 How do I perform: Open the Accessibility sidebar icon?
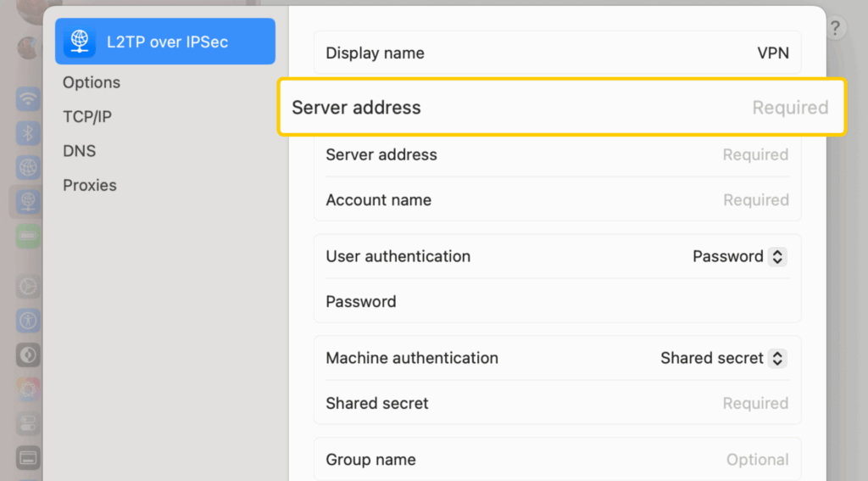click(x=29, y=321)
